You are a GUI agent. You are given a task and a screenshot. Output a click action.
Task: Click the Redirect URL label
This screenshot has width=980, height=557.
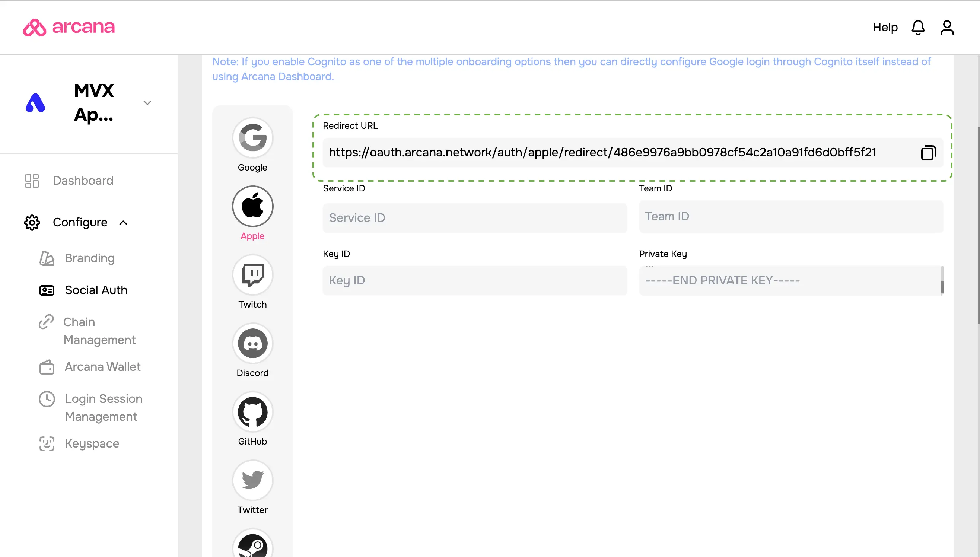(350, 126)
